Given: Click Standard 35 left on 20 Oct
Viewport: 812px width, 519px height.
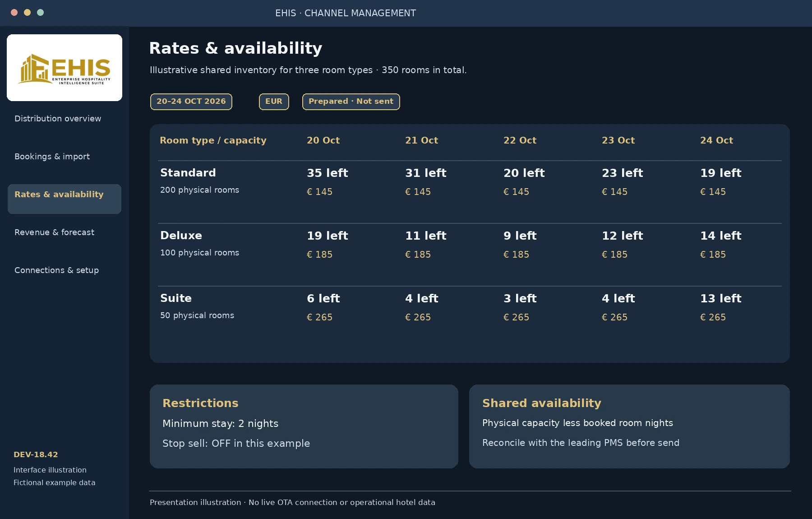Looking at the screenshot, I should tap(328, 173).
